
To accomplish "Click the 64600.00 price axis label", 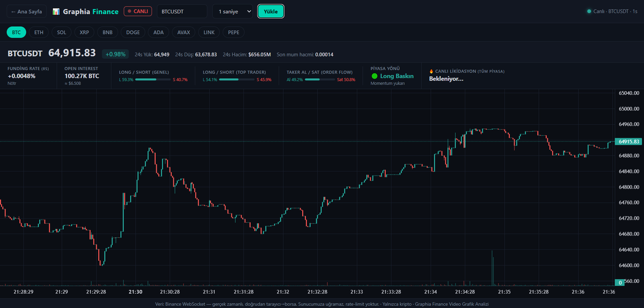I will 630,266.
